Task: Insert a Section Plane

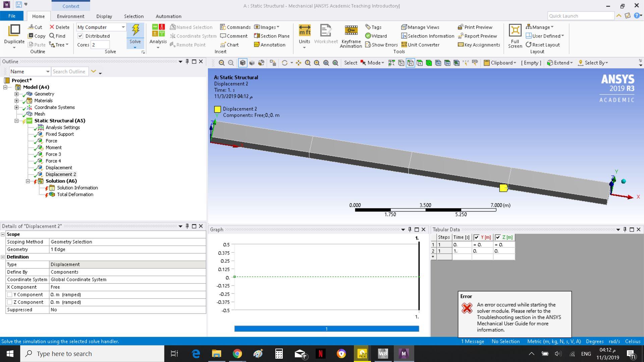Action: pyautogui.click(x=272, y=36)
